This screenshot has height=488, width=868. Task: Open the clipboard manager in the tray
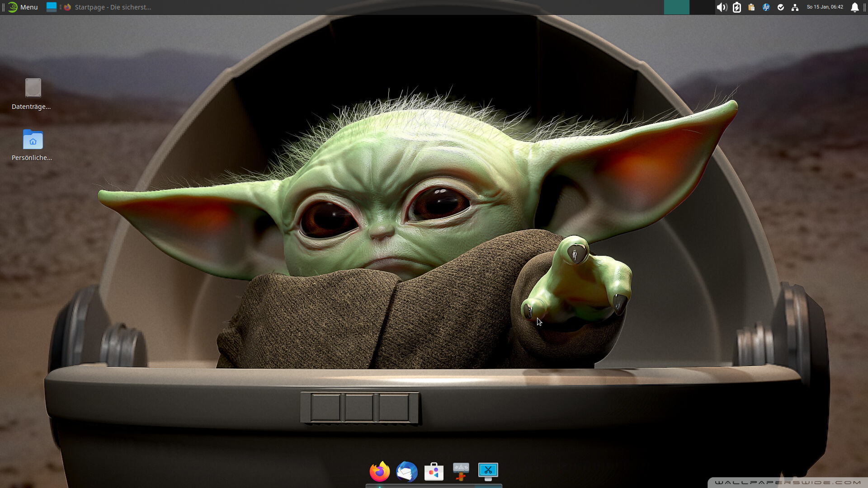pyautogui.click(x=751, y=7)
